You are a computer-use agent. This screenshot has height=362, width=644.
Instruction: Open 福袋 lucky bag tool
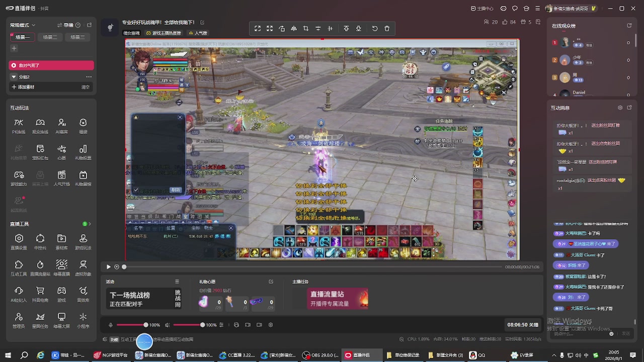tap(83, 126)
